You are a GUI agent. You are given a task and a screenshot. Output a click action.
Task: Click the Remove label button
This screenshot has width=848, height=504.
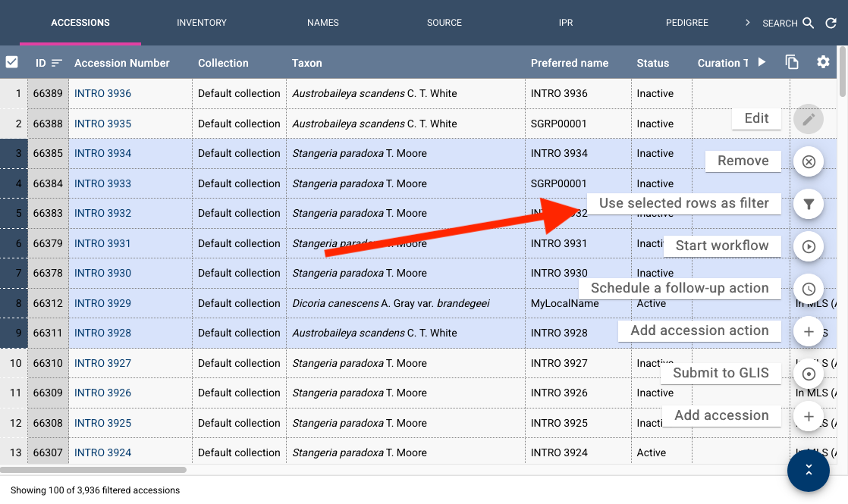point(743,161)
